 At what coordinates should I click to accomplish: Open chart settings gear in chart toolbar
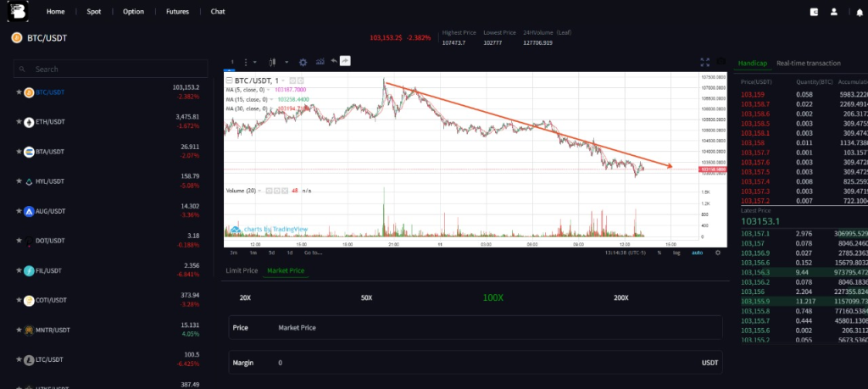coord(303,62)
